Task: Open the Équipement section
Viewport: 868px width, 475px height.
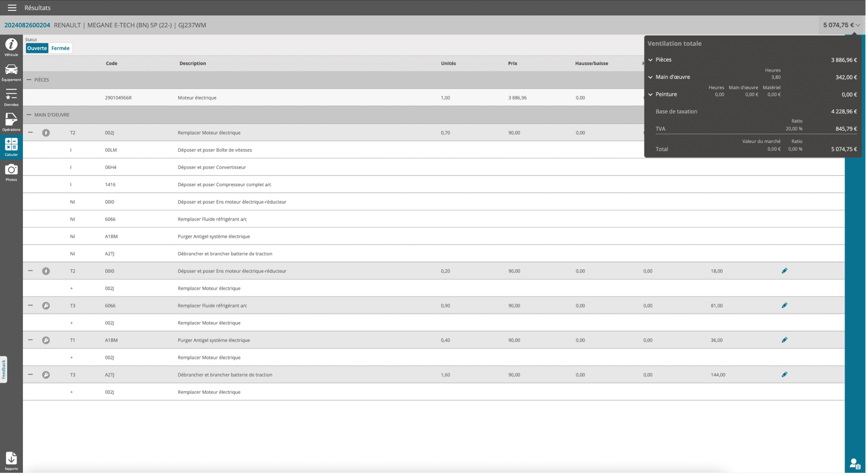Action: [11, 72]
